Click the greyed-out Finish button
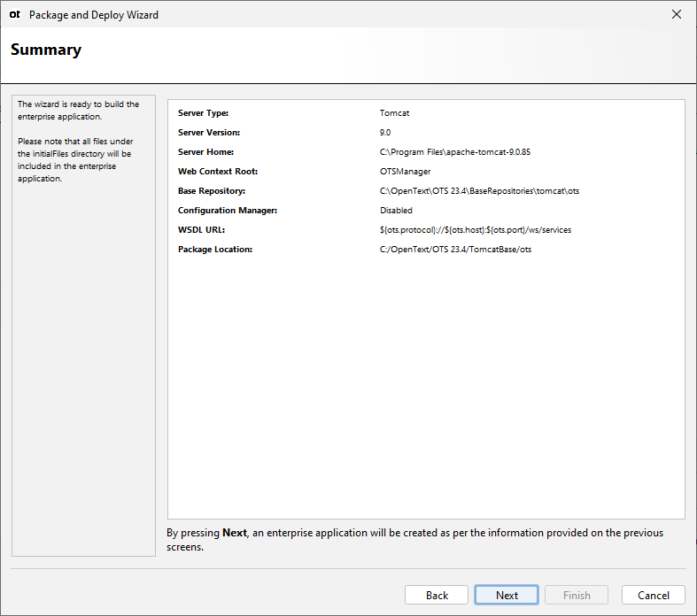This screenshot has height=616, width=697. tap(577, 595)
